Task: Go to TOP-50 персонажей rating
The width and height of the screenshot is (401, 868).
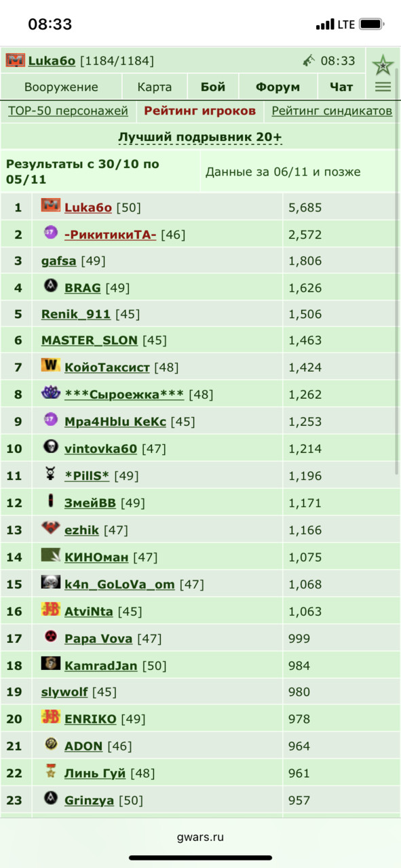Action: point(68,111)
